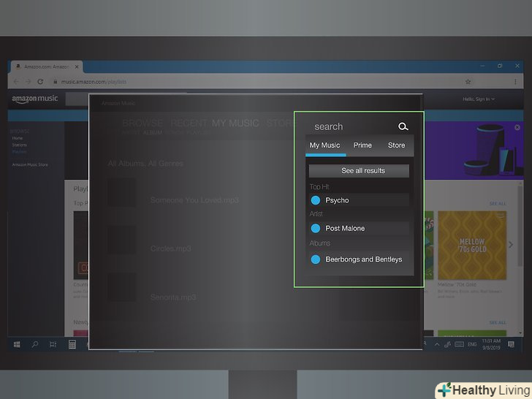Switch to the Store search tab
Screen dimensions: 532x399
[396, 145]
